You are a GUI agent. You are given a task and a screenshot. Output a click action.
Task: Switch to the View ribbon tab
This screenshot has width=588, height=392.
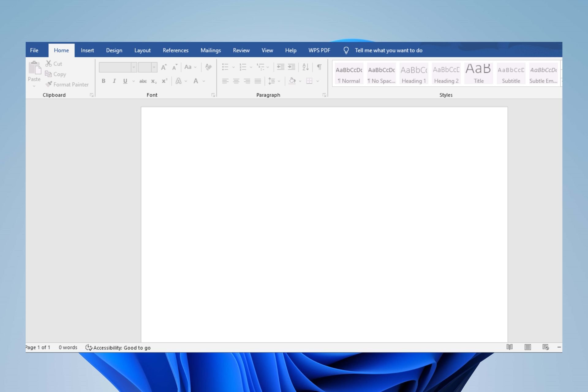(267, 50)
